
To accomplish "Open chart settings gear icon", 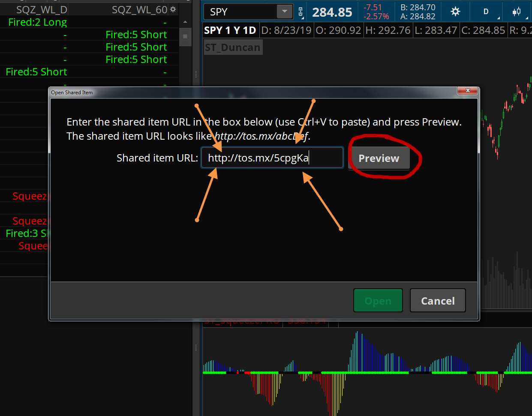I will (455, 12).
